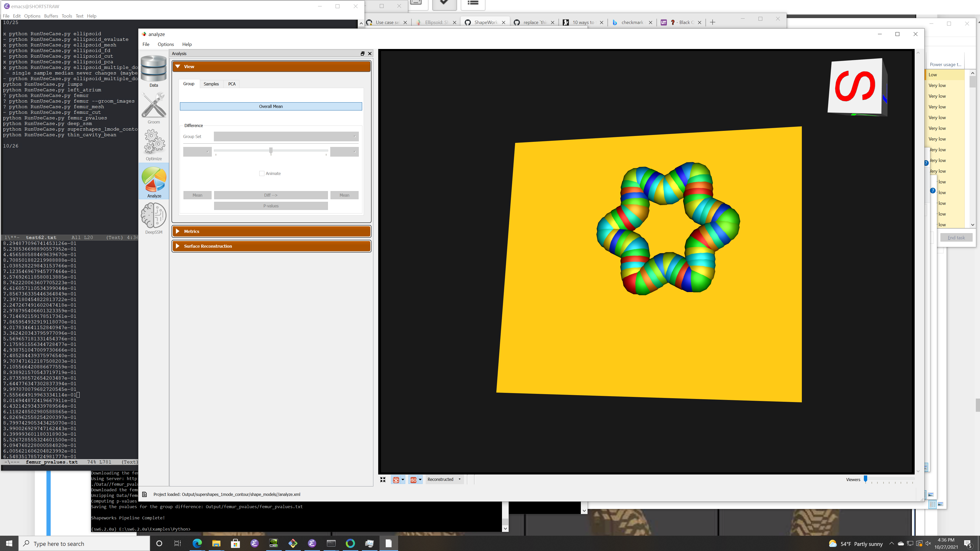Open the Group Set dropdown
Viewport: 980px width, 551px height.
(x=286, y=136)
